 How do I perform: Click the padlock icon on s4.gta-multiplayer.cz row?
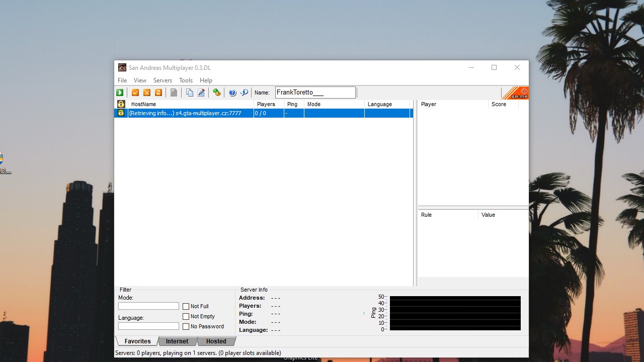[x=121, y=113]
